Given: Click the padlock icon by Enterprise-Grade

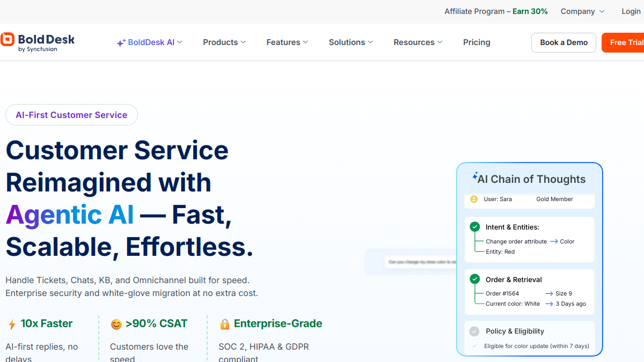Looking at the screenshot, I should [x=225, y=324].
